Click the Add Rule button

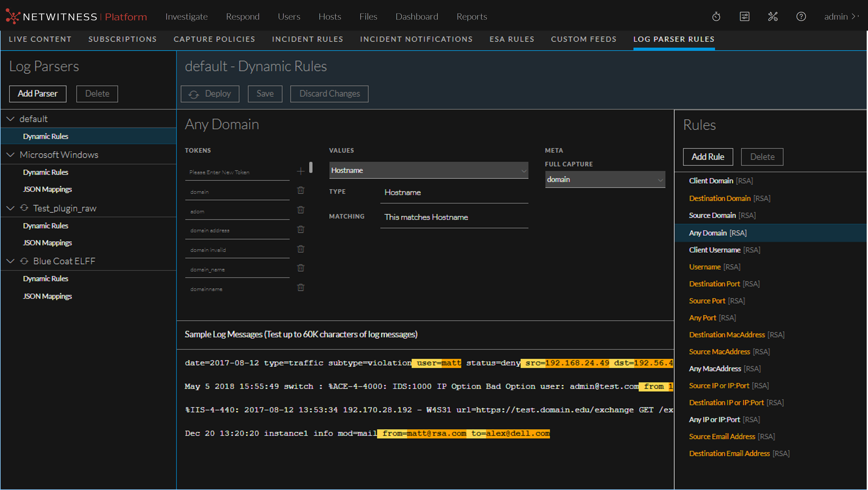click(708, 157)
